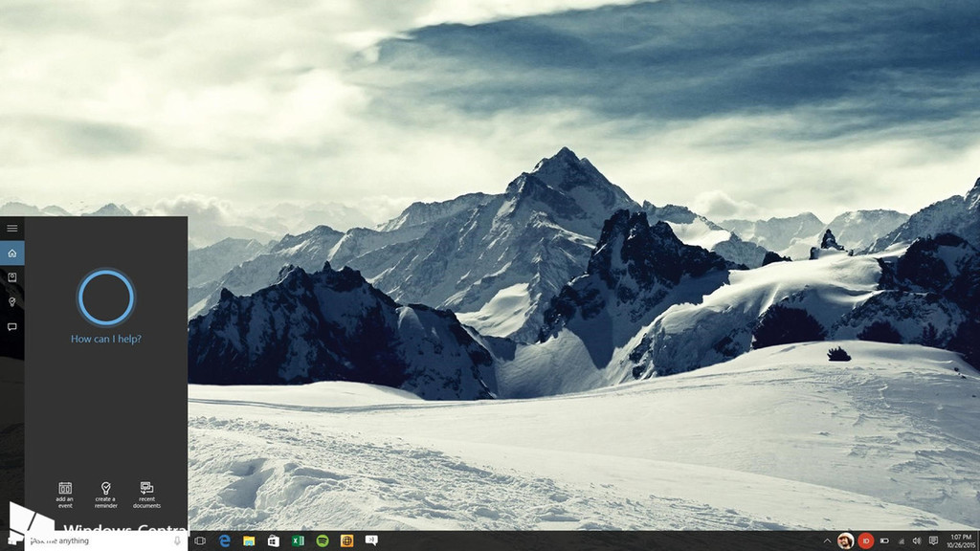
Task: Launch Microsoft Edge from taskbar
Action: [225, 540]
